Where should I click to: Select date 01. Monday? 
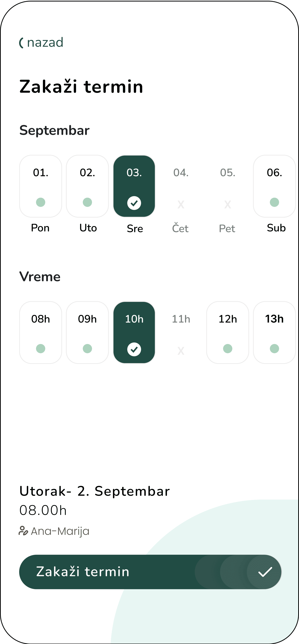pyautogui.click(x=40, y=186)
